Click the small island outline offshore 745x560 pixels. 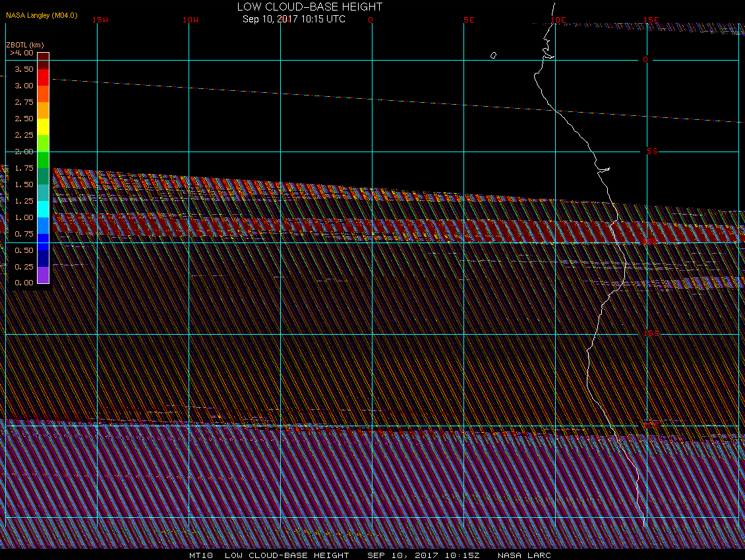point(493,55)
